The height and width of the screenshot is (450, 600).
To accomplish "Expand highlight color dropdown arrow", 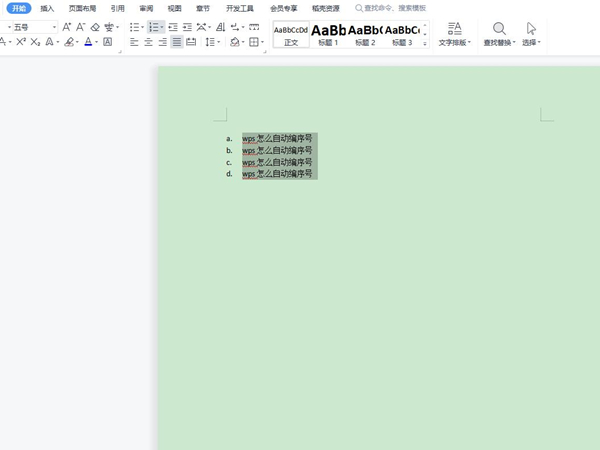I will coord(77,42).
